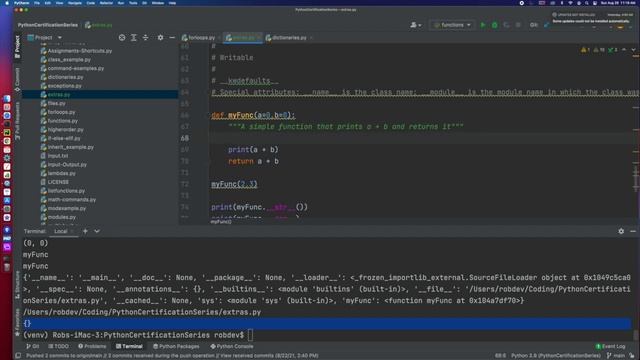The height and width of the screenshot is (360, 640).
Task: Click Expand All in Project panel
Action: (133, 38)
